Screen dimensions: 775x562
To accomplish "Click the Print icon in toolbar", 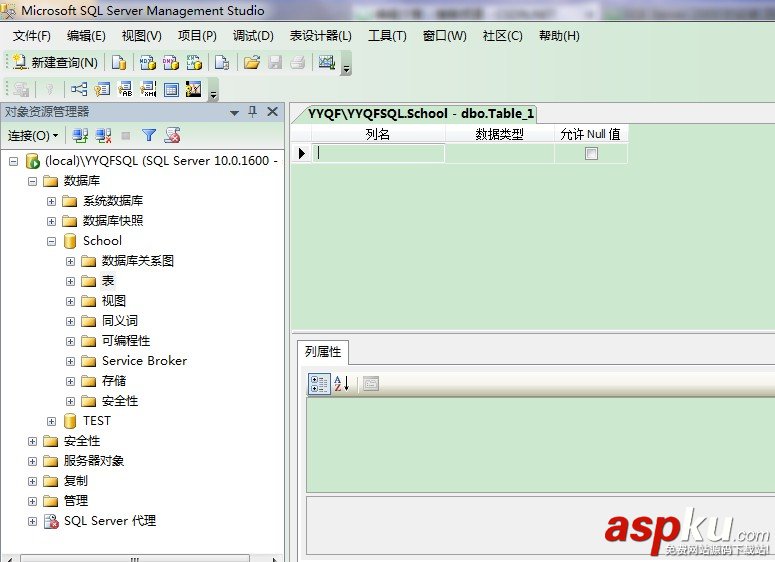I will (298, 62).
